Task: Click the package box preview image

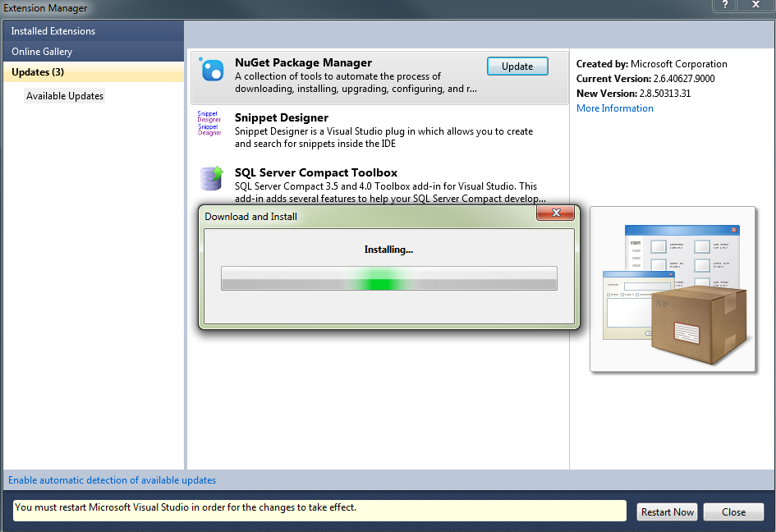Action: (673, 289)
